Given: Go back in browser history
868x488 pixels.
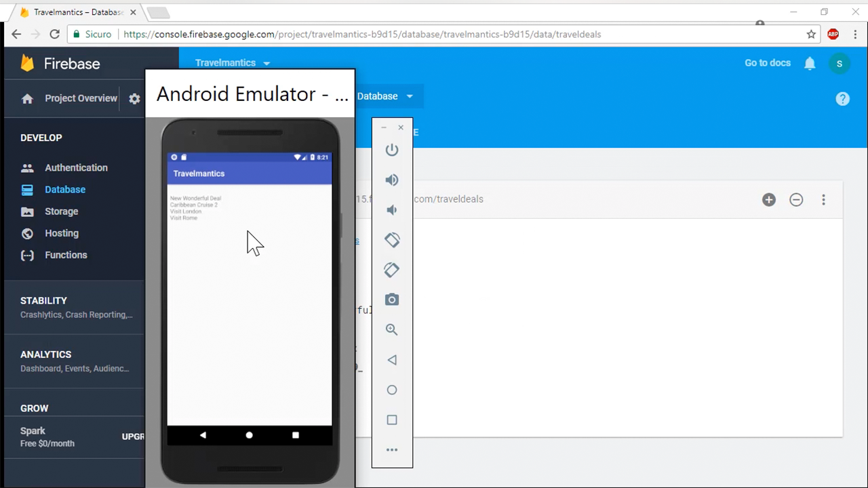Looking at the screenshot, I should coord(16,34).
